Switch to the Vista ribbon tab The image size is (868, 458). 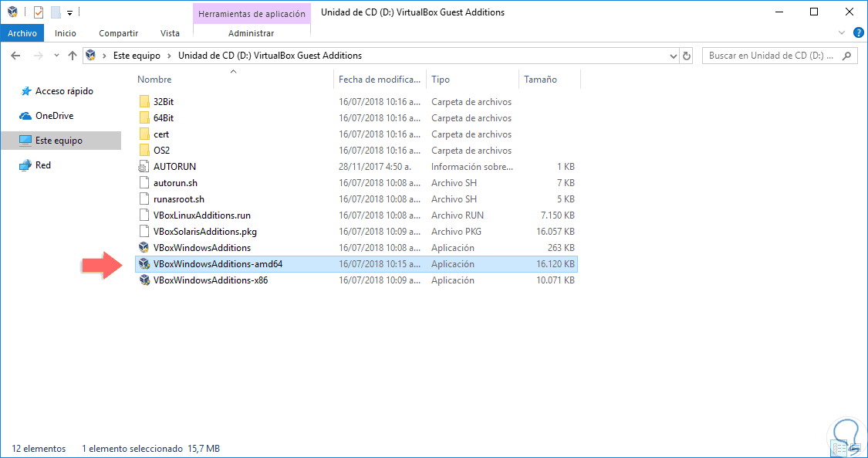click(170, 33)
